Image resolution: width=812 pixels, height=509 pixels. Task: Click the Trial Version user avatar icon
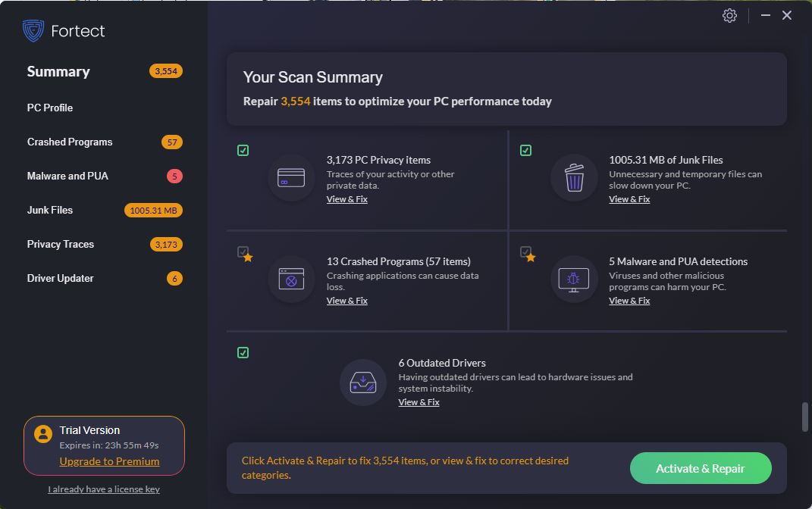pyautogui.click(x=43, y=434)
